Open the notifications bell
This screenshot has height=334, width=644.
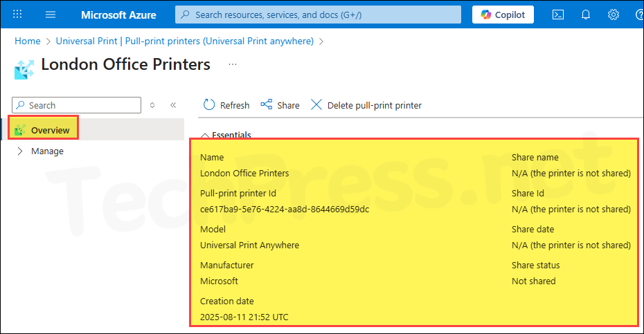point(586,15)
